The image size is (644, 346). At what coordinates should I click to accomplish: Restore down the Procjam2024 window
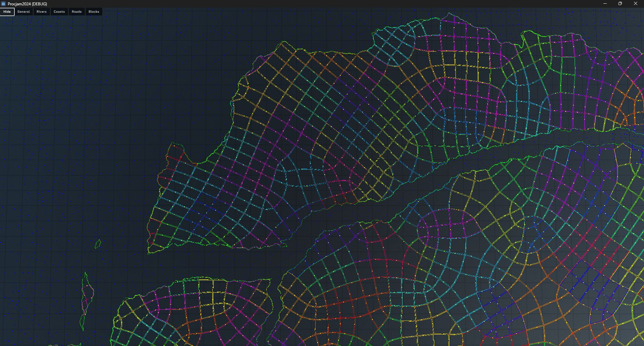(x=620, y=4)
